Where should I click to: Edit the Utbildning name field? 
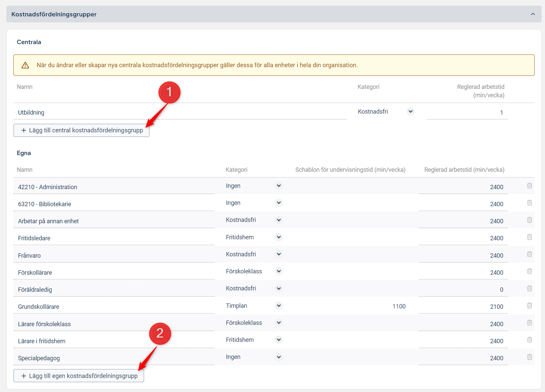(x=180, y=113)
